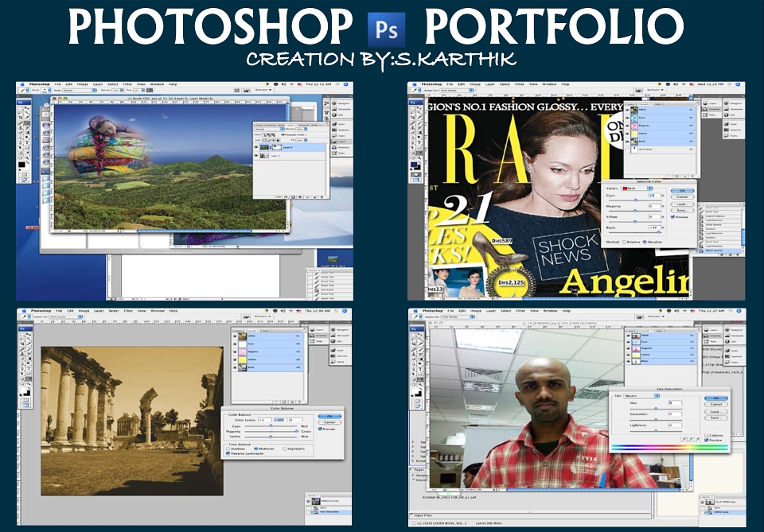Open Filter menu in magazine screenshot
764x532 pixels.
[520, 84]
